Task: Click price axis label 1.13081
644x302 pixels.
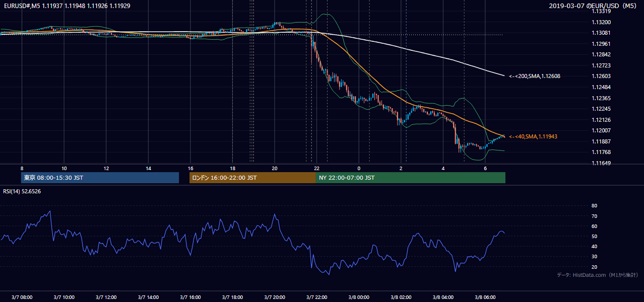Action: click(x=602, y=33)
